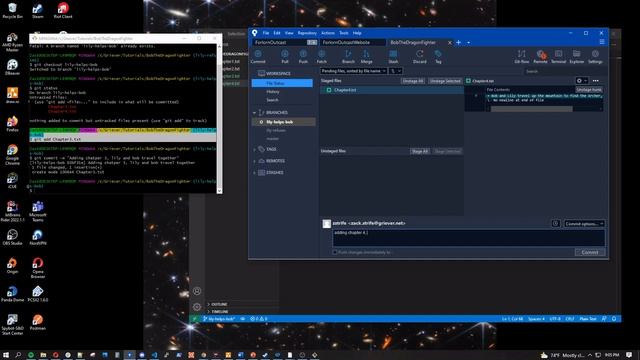Click the Remote toolbar icon
This screenshot has height=360, width=640.
pyautogui.click(x=540, y=56)
